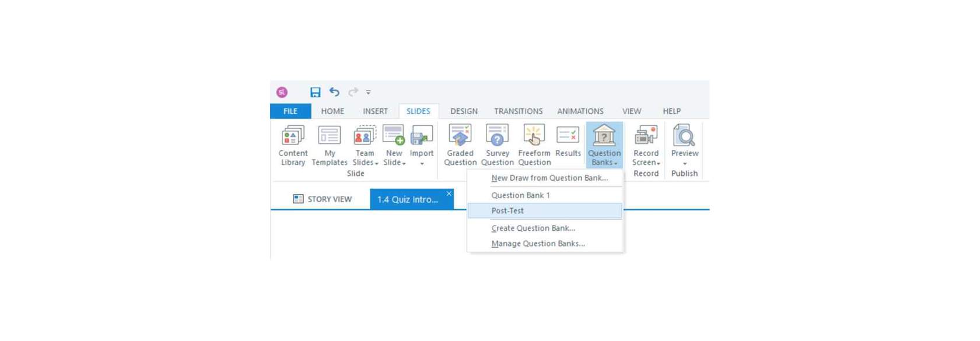The width and height of the screenshot is (980, 341).
Task: Expand the Record Screen dropdown arrow
Action: [x=658, y=164]
